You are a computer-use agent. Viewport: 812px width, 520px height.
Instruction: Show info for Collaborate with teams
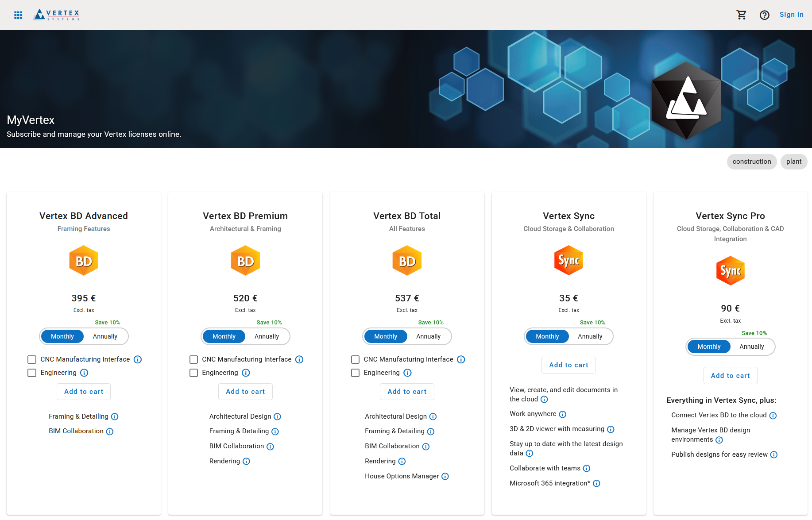587,468
